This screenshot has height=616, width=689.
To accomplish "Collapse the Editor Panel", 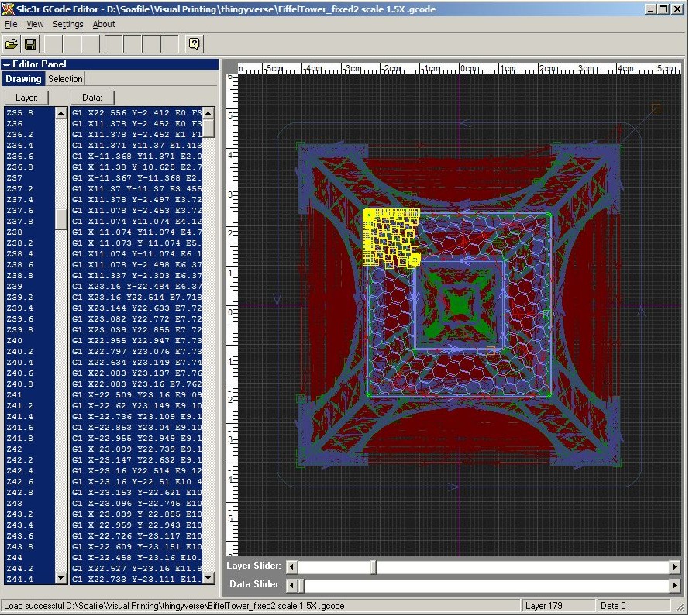I will click(7, 64).
